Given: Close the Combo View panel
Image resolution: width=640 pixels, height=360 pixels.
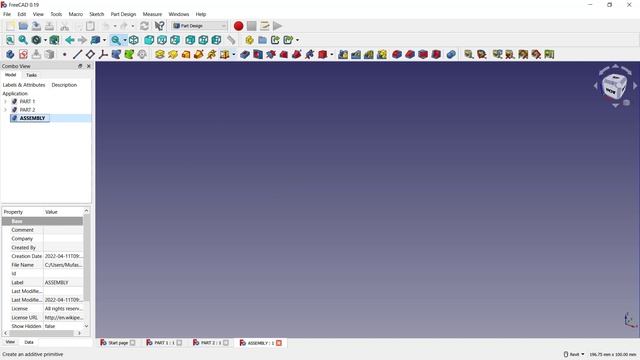Looking at the screenshot, I should [x=89, y=66].
